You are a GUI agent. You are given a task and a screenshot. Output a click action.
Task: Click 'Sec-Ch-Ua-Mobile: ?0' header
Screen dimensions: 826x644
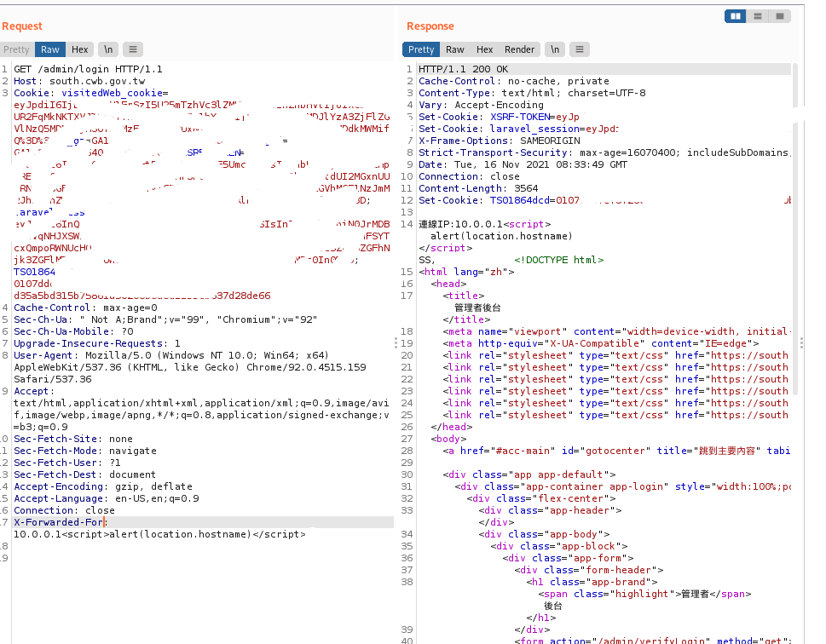click(74, 331)
